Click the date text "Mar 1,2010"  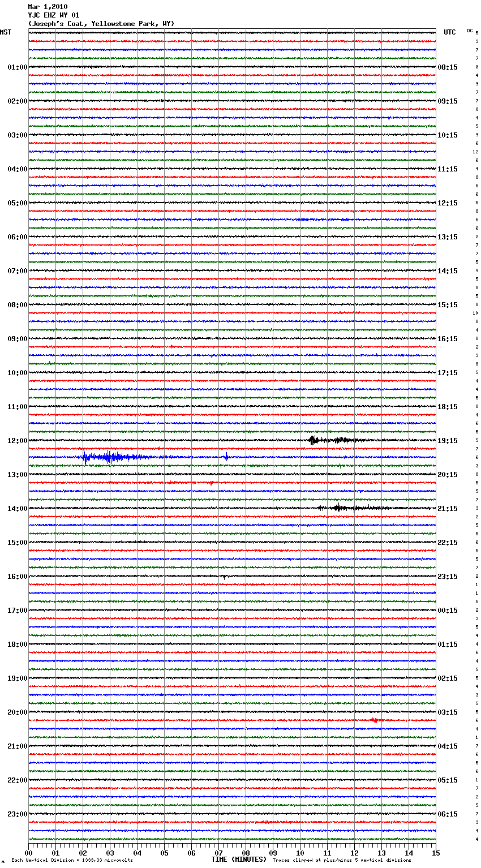48,7
